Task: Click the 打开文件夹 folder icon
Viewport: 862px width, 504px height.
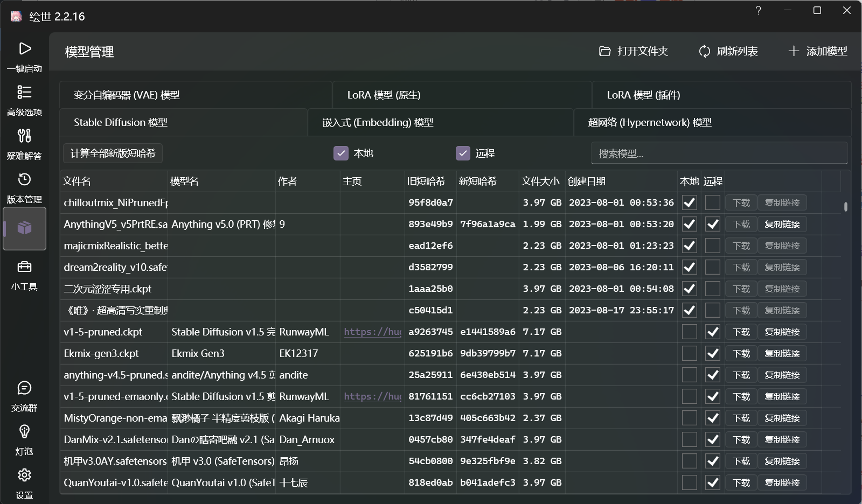Action: click(605, 51)
